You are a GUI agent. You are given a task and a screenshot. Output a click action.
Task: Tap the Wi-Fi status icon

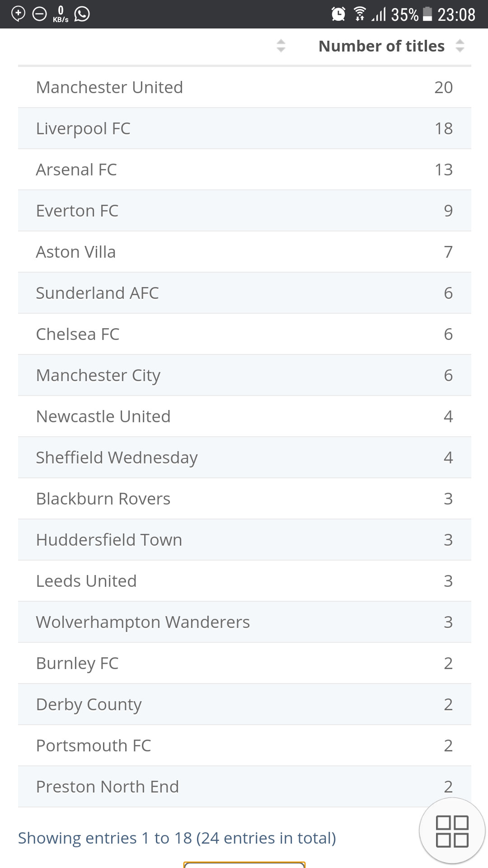360,14
